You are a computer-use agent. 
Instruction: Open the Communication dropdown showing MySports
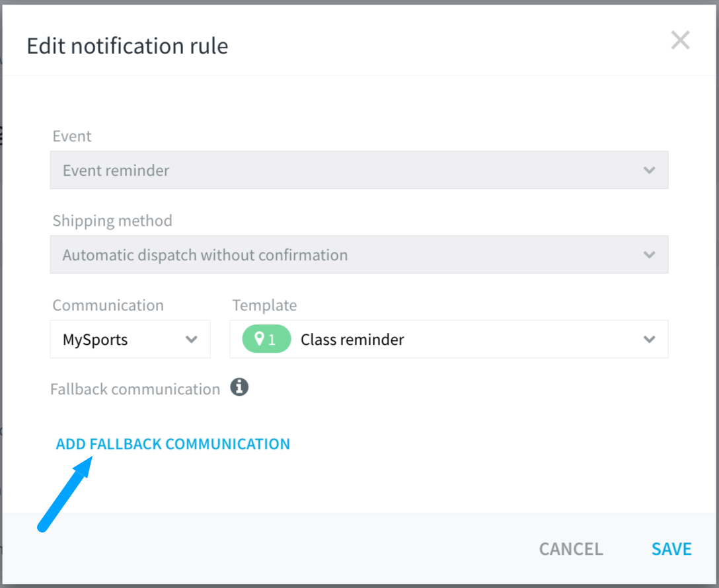coord(119,339)
